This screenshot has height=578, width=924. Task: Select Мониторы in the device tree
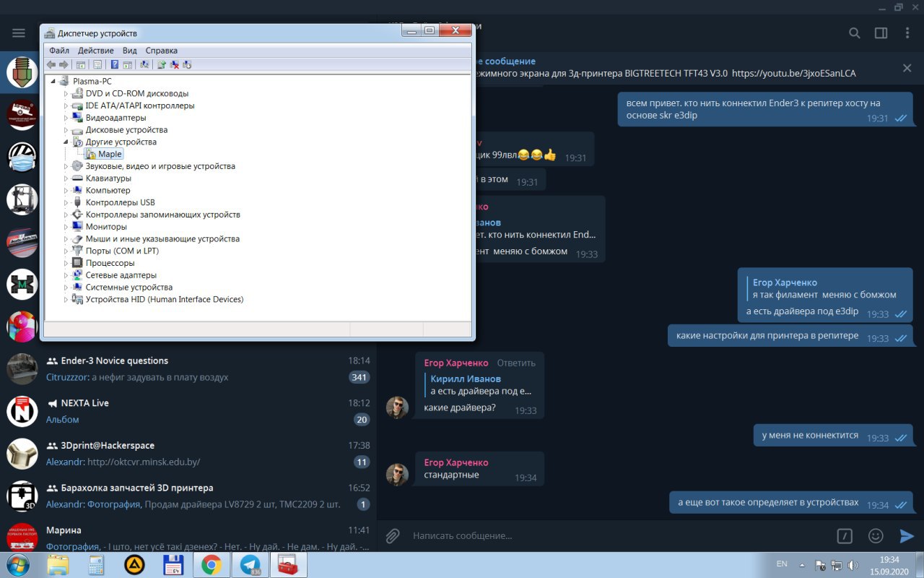click(106, 227)
